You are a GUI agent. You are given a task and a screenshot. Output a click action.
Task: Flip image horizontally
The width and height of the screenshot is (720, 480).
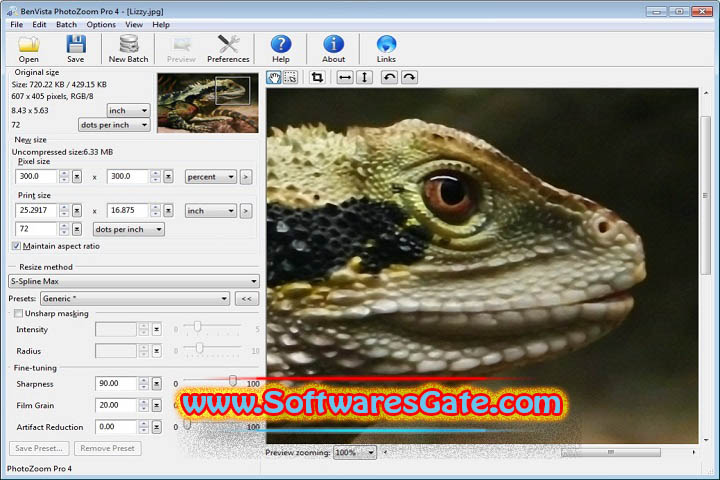(x=345, y=77)
